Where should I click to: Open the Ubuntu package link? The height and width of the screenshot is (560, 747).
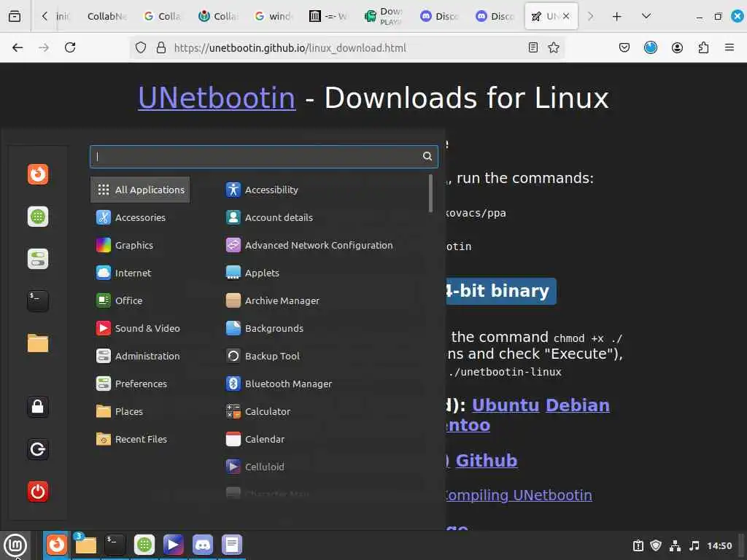506,405
